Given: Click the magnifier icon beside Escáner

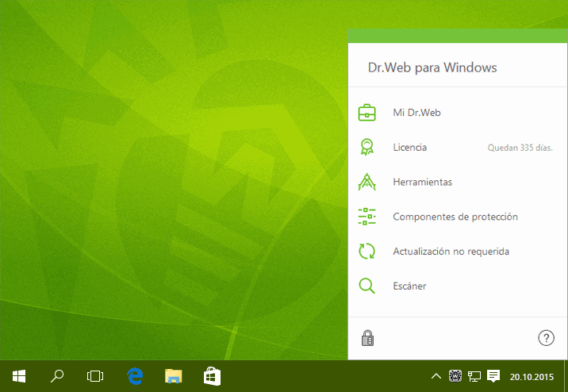Looking at the screenshot, I should pos(367,286).
